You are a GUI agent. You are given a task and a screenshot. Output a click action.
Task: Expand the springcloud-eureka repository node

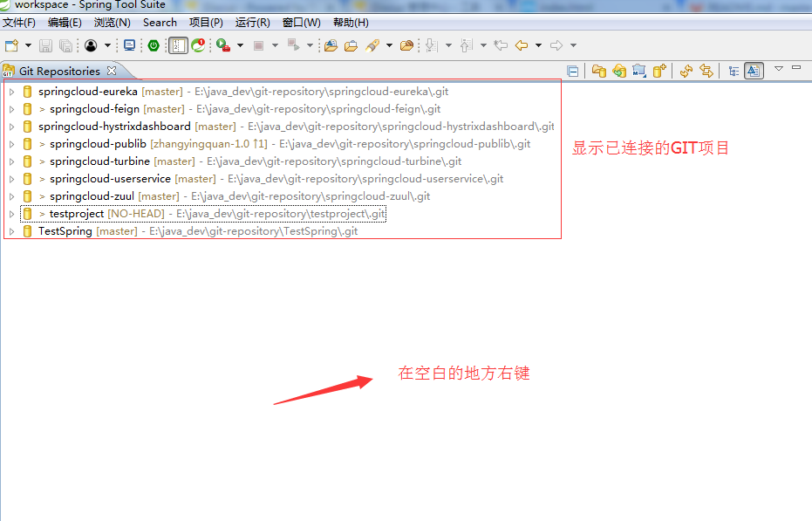pyautogui.click(x=11, y=92)
